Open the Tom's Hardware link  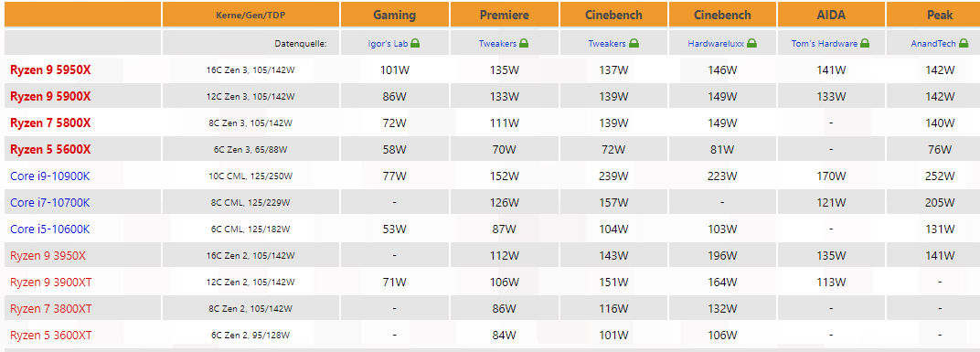pyautogui.click(x=826, y=44)
